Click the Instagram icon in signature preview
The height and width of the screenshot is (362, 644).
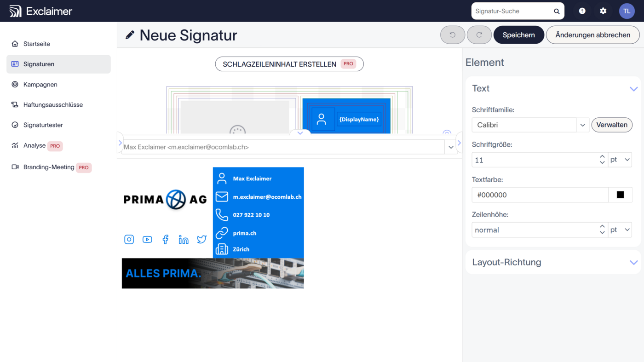(129, 239)
